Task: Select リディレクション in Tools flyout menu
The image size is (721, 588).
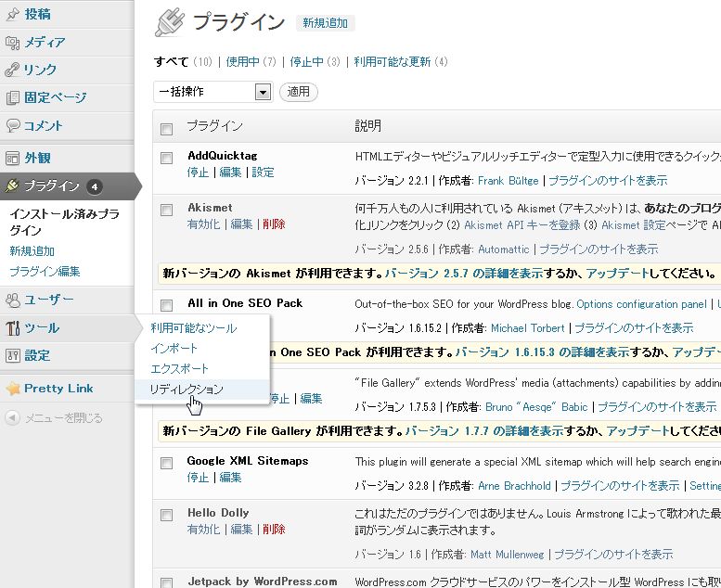Action: point(187,390)
